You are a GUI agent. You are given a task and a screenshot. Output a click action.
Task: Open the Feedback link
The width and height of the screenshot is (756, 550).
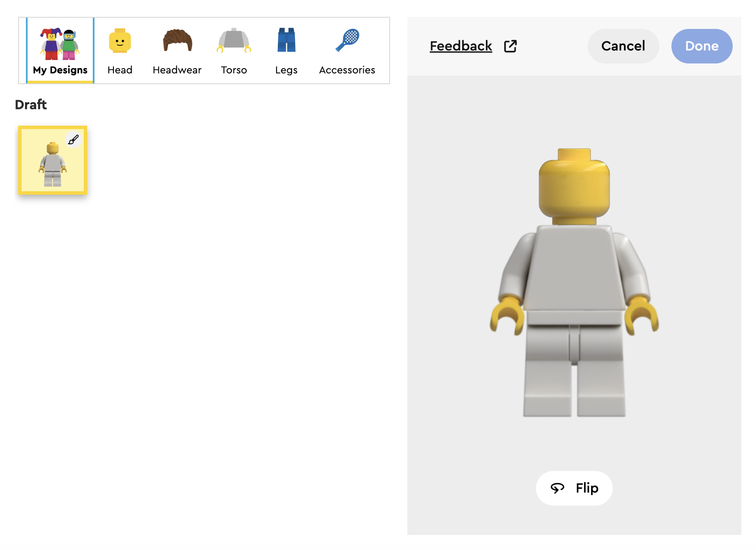pos(460,46)
